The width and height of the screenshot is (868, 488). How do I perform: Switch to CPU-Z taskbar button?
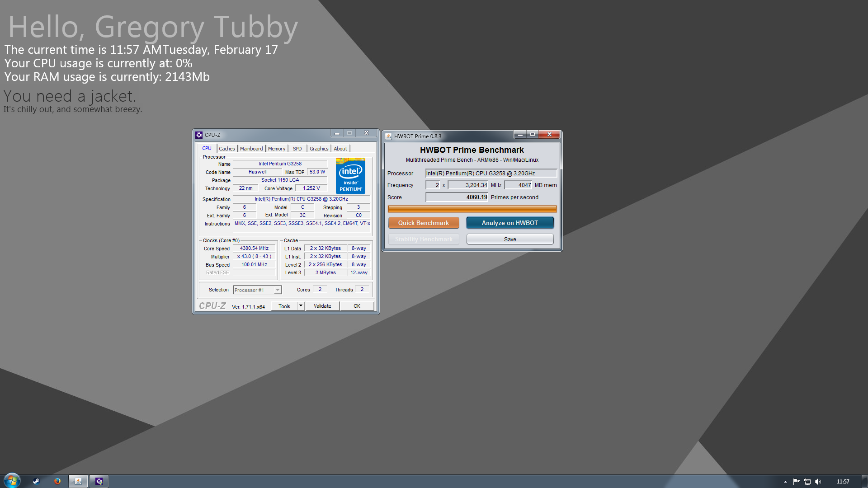(x=99, y=481)
